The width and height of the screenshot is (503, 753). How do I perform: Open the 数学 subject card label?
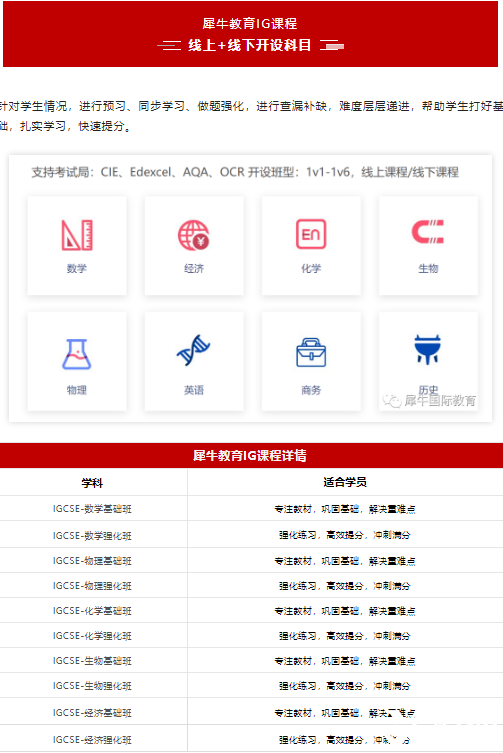click(x=77, y=268)
